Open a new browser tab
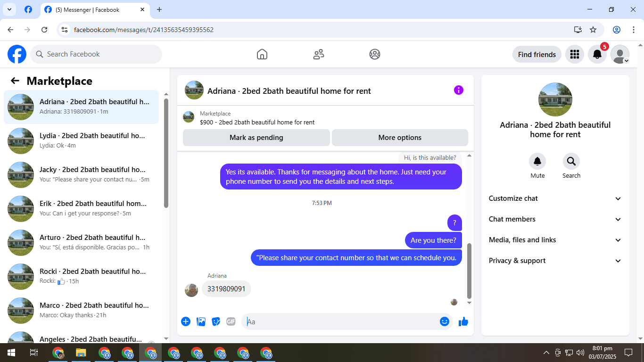Image resolution: width=644 pixels, height=362 pixels. [x=159, y=9]
